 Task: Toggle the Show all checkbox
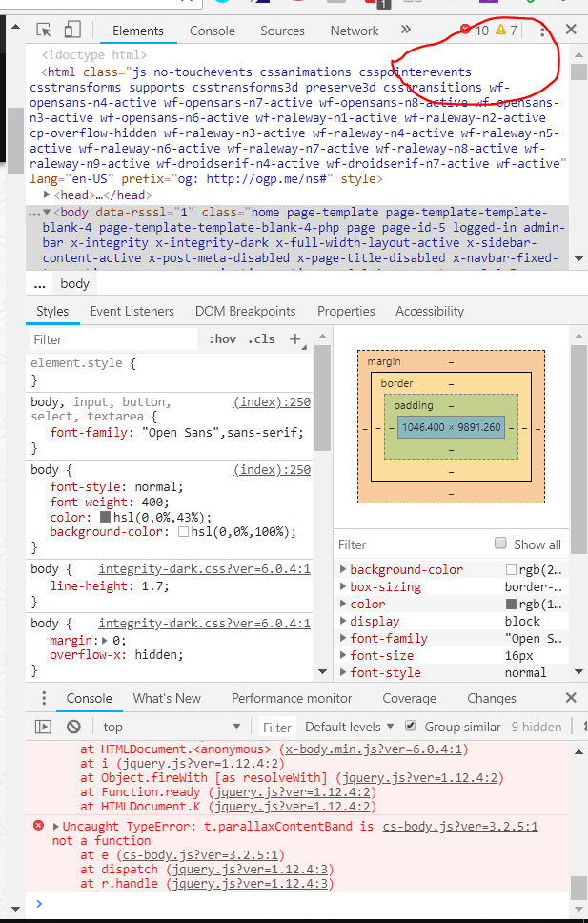coord(500,543)
